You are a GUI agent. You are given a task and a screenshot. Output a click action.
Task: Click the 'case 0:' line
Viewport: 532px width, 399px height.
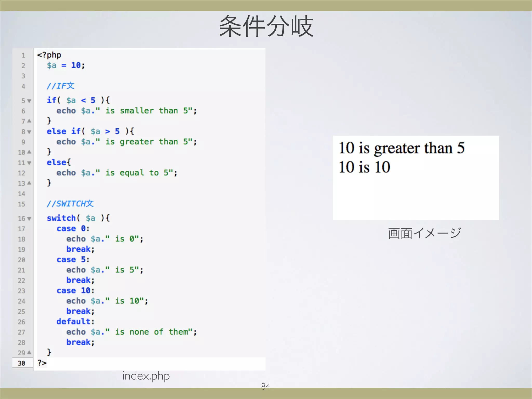tap(73, 229)
